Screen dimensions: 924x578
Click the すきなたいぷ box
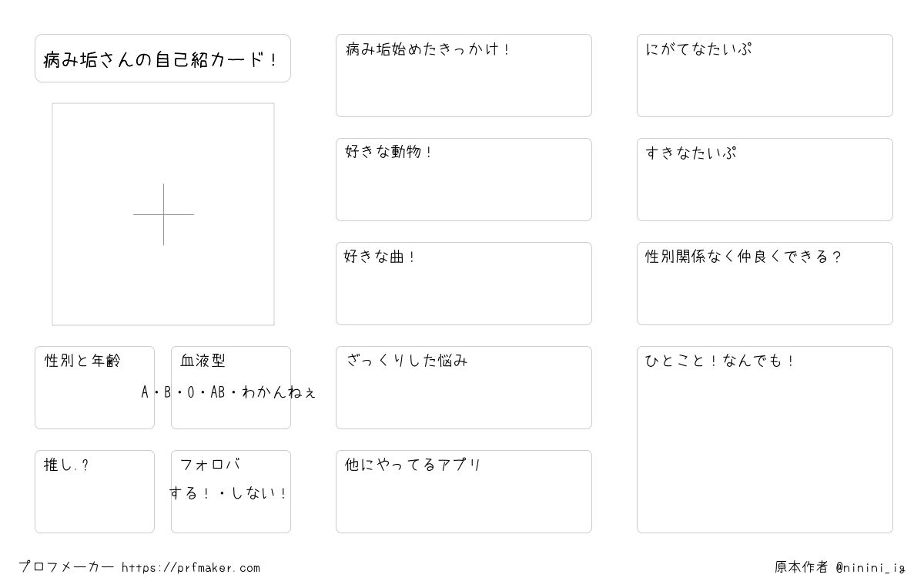765,180
